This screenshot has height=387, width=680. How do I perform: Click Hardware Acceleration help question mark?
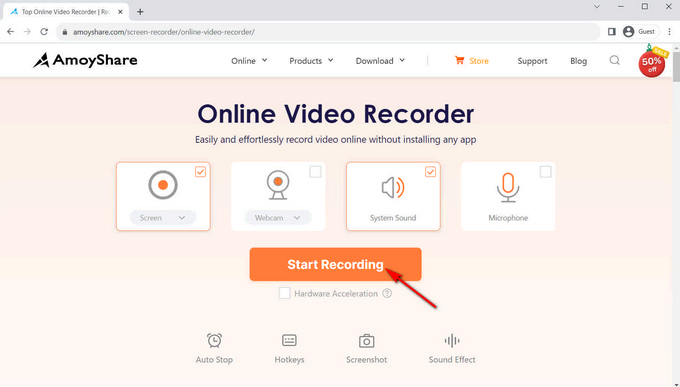(x=387, y=293)
